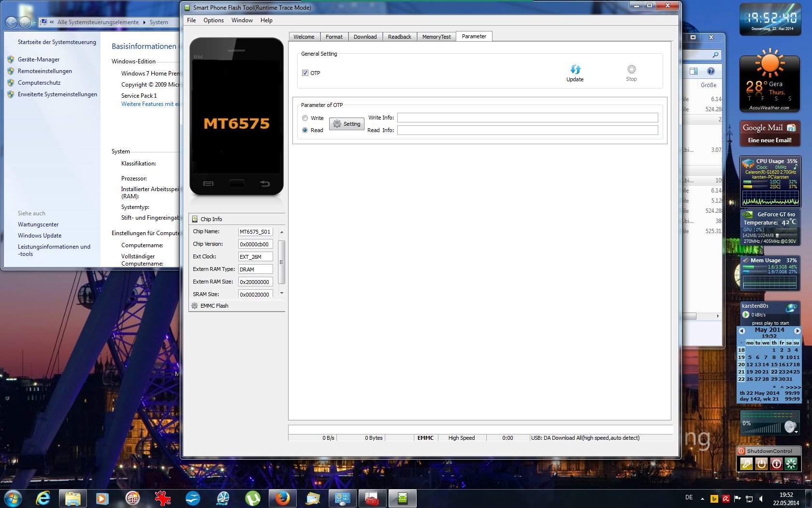Click the Größe column header
This screenshot has width=812, height=508.
tap(709, 85)
